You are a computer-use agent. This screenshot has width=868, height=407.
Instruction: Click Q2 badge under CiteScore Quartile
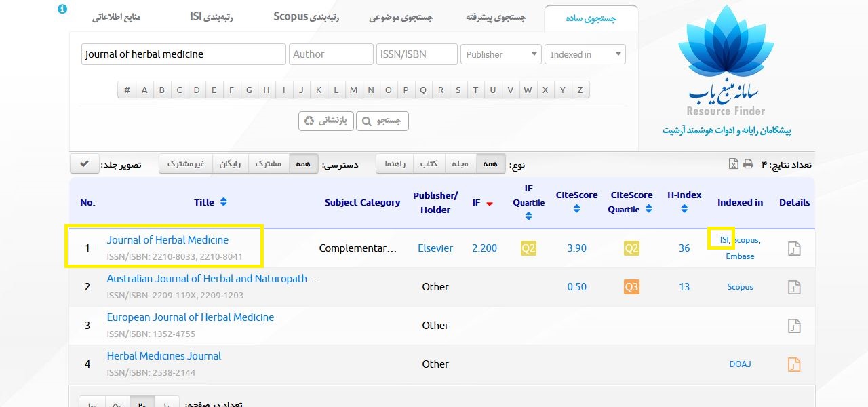click(x=631, y=248)
